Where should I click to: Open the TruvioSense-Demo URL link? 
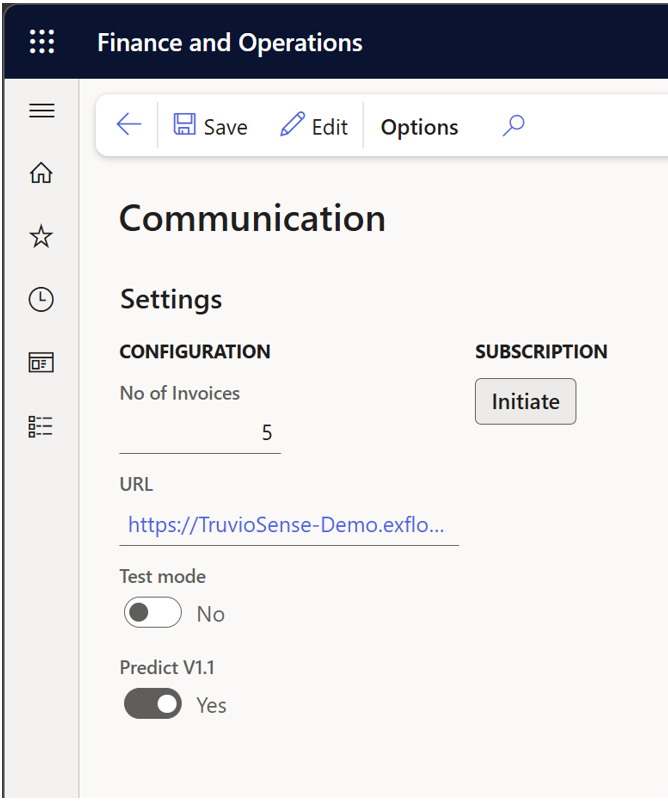point(286,525)
